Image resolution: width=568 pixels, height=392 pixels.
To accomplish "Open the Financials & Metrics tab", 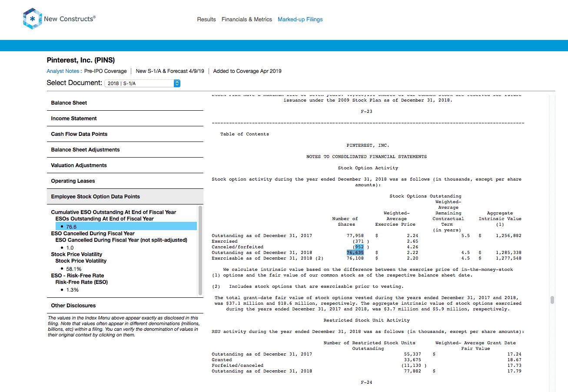I will [x=247, y=20].
